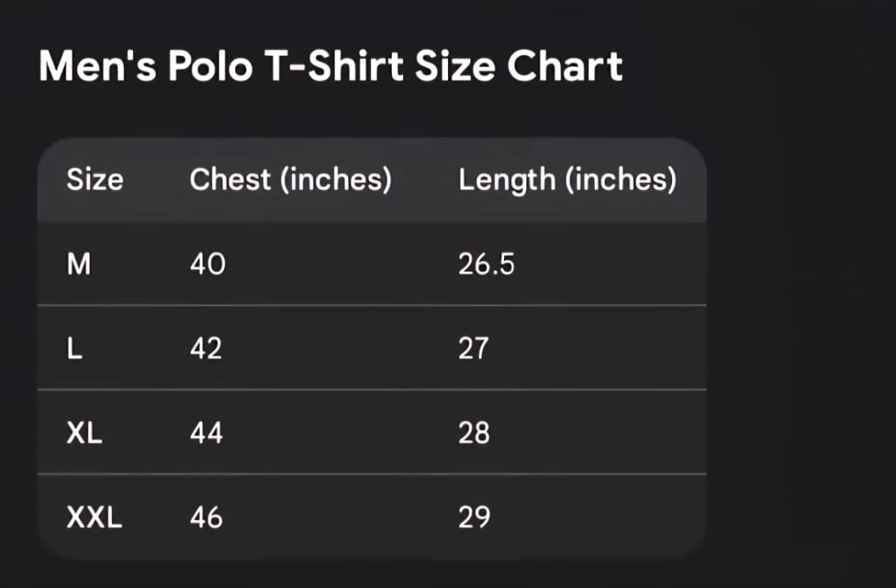The width and height of the screenshot is (896, 588).
Task: Click length value 28
Action: click(x=474, y=433)
